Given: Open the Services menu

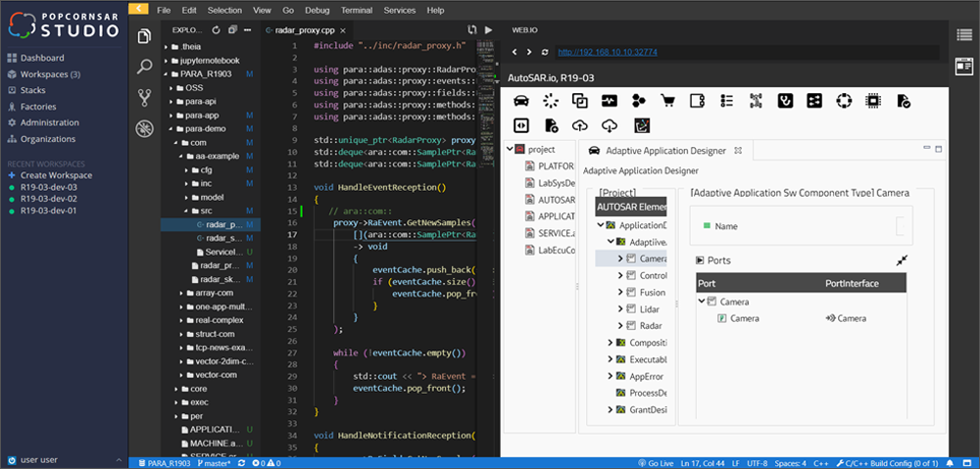Looking at the screenshot, I should click(400, 10).
